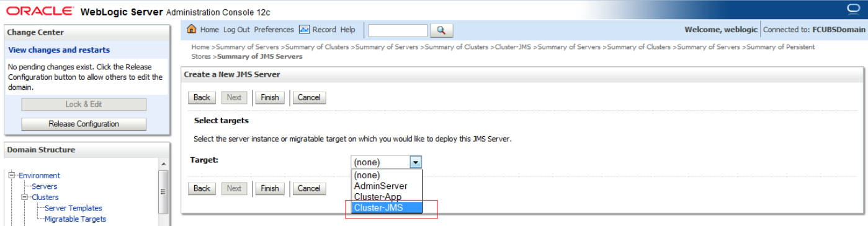Click the upper Back button

pyautogui.click(x=202, y=97)
